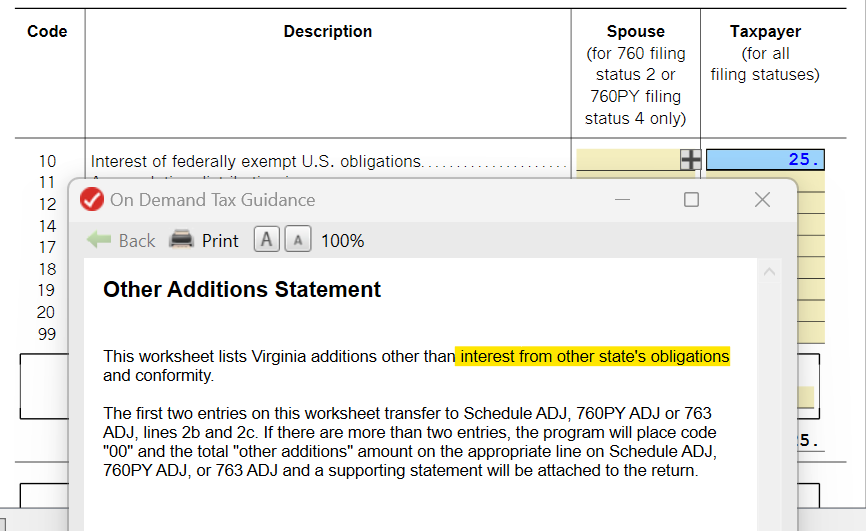Image resolution: width=866 pixels, height=531 pixels.
Task: Select the Taxpayer amount field showing 25
Action: 765,160
